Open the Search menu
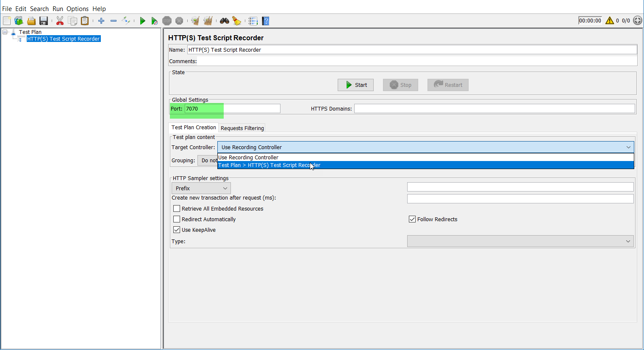The width and height of the screenshot is (644, 350). pyautogui.click(x=39, y=8)
